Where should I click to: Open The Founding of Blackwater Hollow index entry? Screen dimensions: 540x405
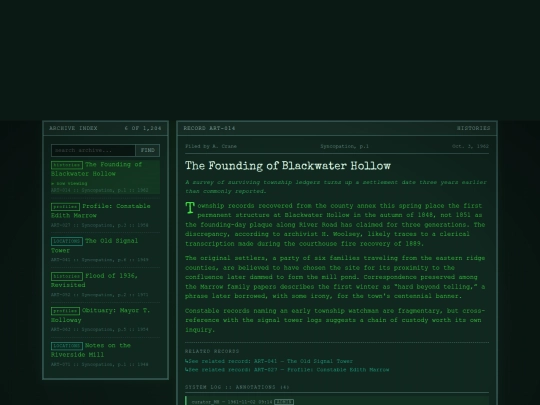pyautogui.click(x=105, y=177)
